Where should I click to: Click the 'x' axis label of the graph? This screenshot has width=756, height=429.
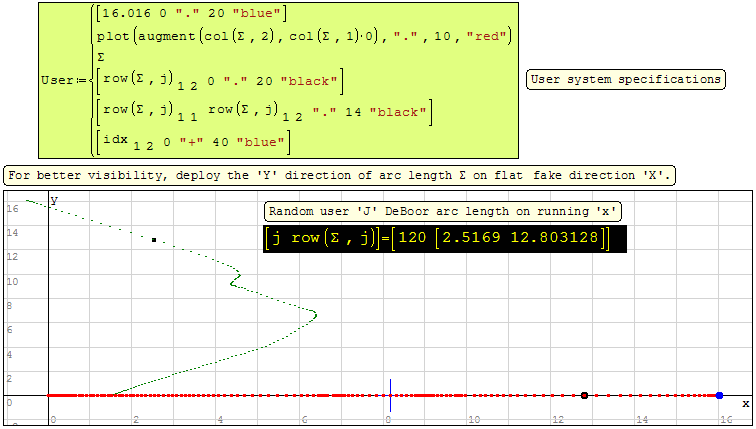click(x=743, y=403)
